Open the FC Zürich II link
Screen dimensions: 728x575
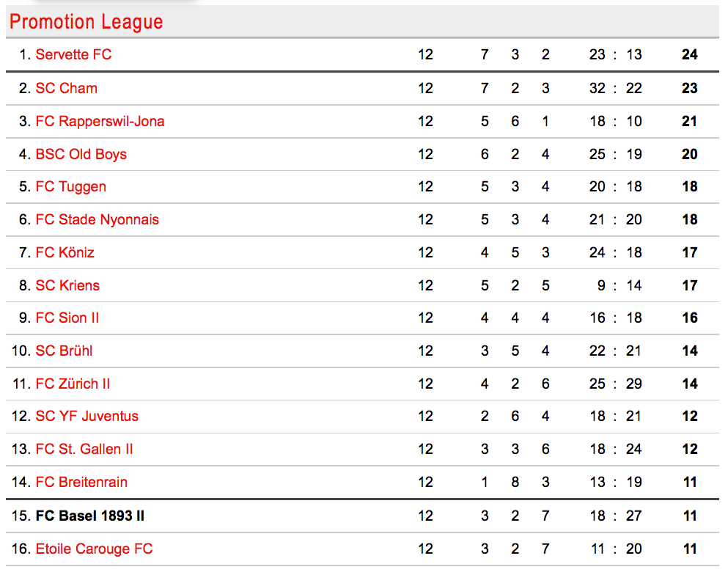(73, 384)
